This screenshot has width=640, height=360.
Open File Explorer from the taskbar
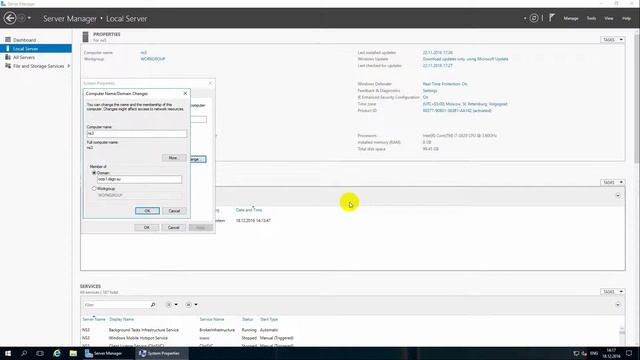(73, 353)
